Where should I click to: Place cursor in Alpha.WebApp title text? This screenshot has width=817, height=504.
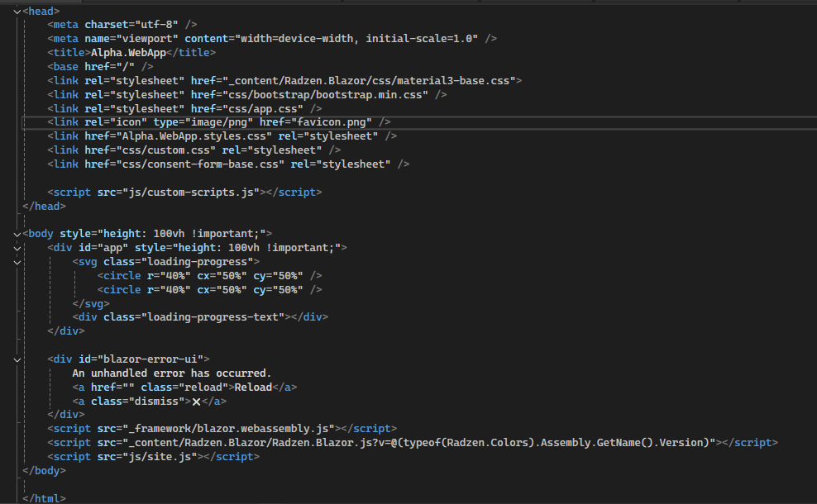pos(128,53)
